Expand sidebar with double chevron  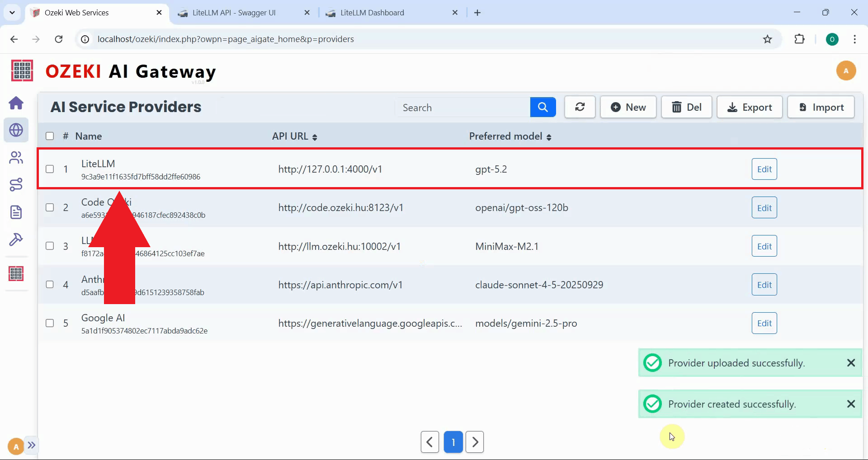point(31,445)
